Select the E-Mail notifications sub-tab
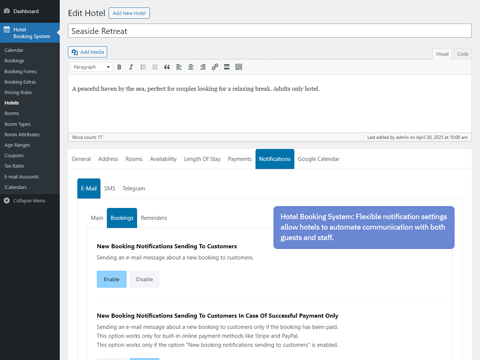 89,188
